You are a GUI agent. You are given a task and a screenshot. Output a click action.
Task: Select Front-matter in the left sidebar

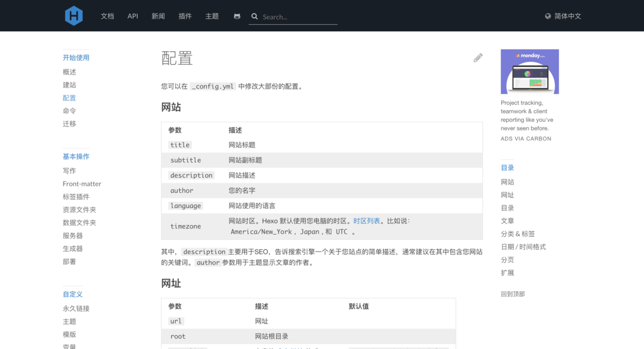click(x=82, y=183)
